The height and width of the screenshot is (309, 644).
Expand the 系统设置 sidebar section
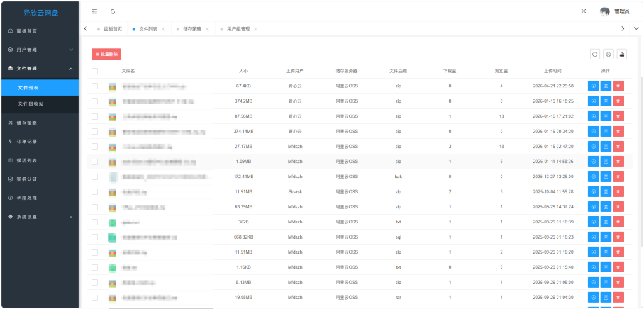point(39,216)
